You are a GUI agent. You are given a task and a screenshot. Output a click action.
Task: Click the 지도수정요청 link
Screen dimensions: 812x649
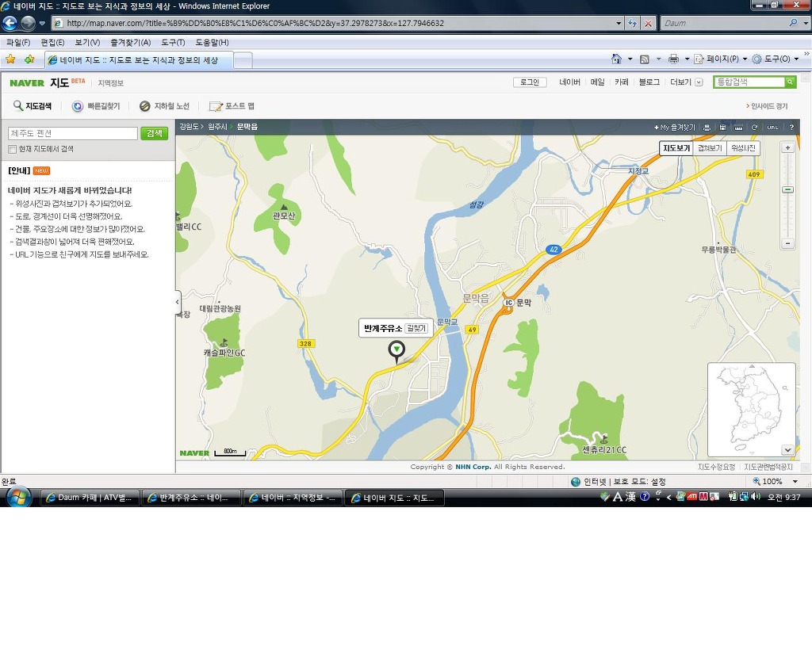(716, 467)
